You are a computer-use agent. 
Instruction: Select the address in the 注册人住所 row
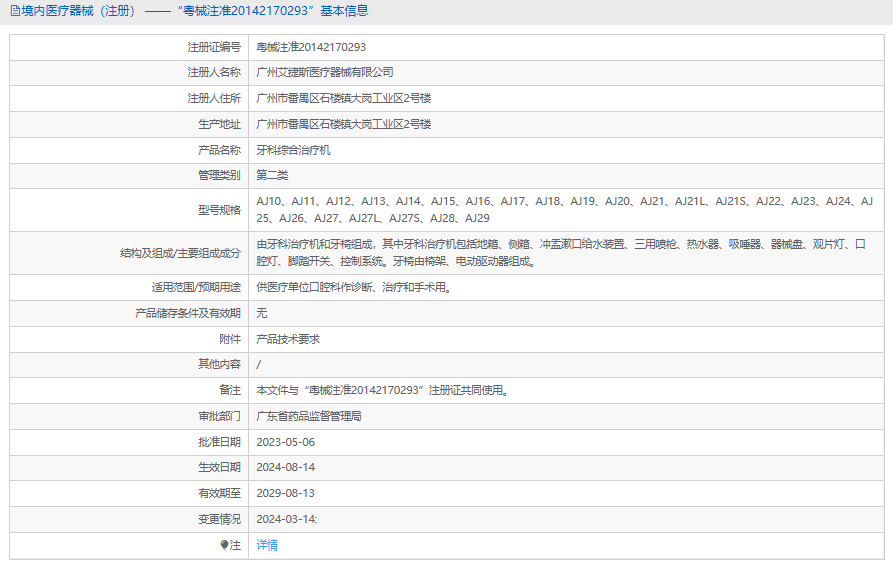343,99
